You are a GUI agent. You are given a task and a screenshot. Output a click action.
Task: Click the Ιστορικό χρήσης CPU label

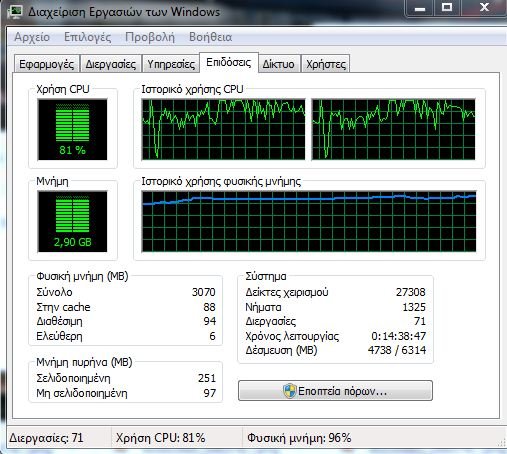[192, 89]
